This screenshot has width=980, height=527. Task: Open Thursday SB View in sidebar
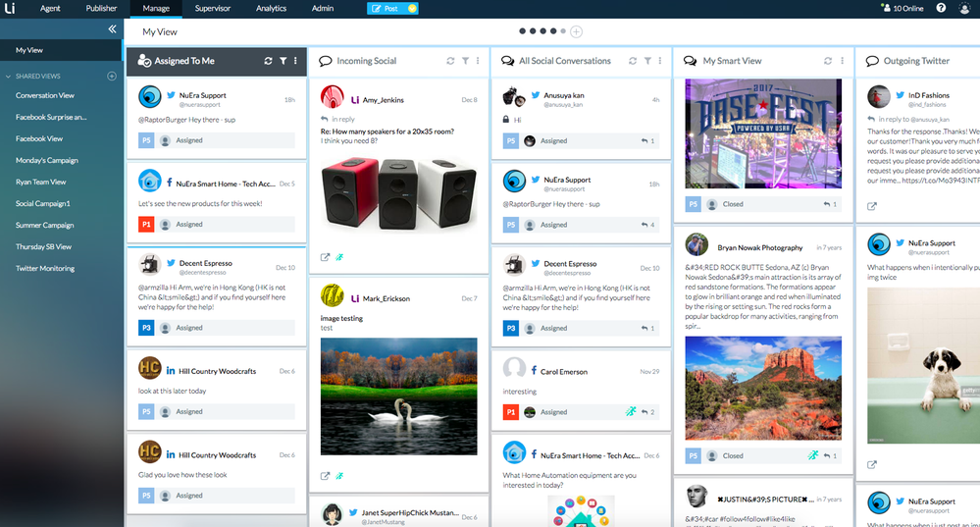pyautogui.click(x=44, y=247)
